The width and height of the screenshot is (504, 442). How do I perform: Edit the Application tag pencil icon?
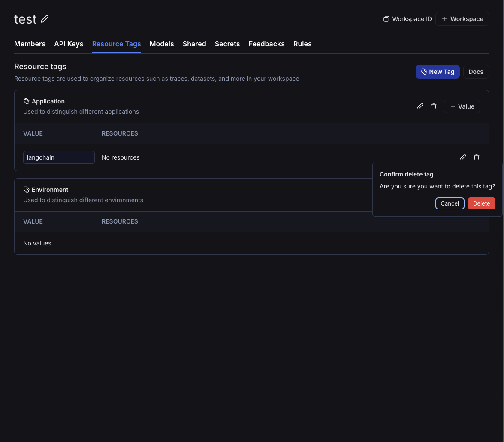(420, 106)
